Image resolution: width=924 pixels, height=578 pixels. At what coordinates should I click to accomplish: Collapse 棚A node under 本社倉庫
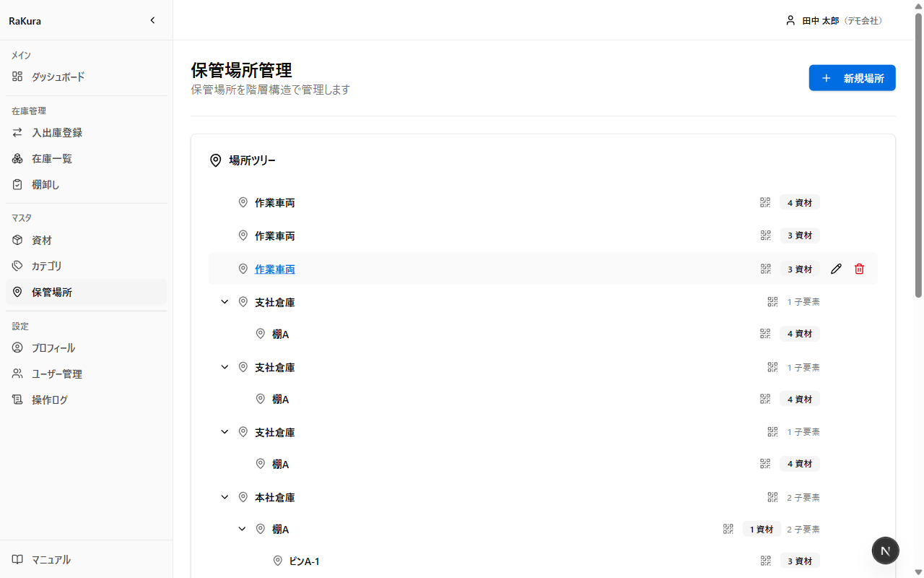coord(242,529)
